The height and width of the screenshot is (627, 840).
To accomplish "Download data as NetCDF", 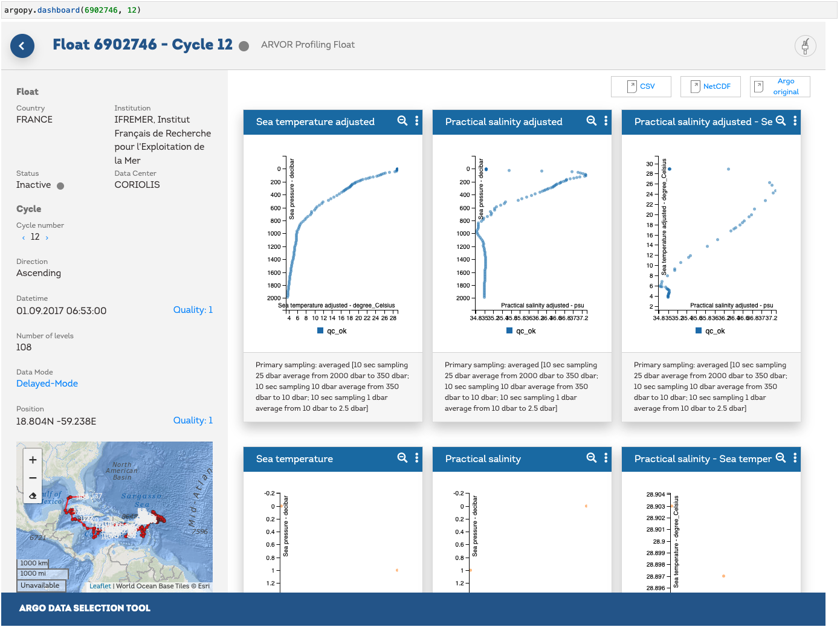I will pos(711,86).
